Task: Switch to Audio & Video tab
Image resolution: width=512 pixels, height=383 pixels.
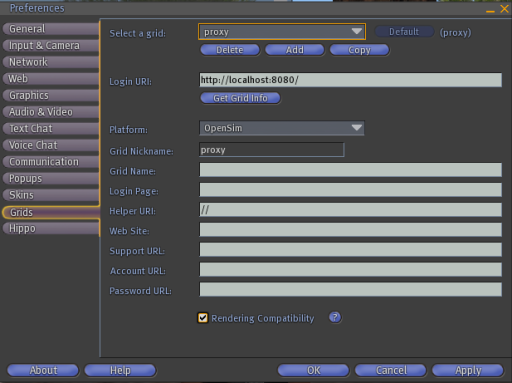Action: [51, 112]
